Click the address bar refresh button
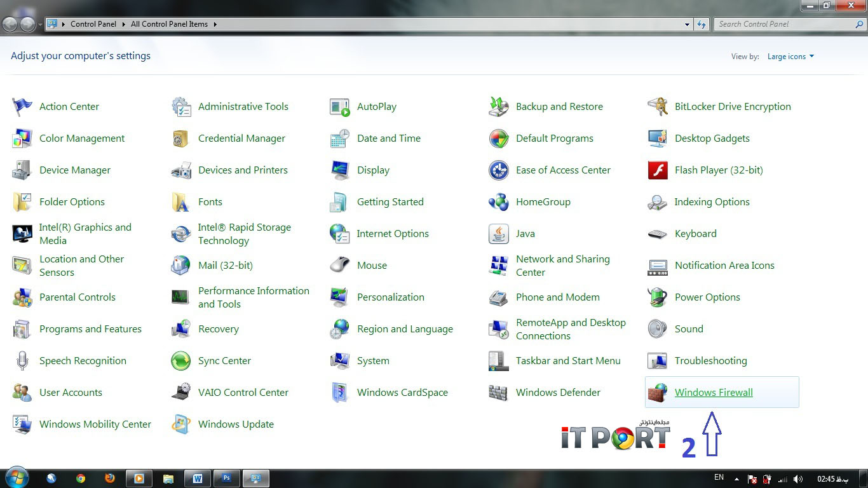 coord(702,24)
